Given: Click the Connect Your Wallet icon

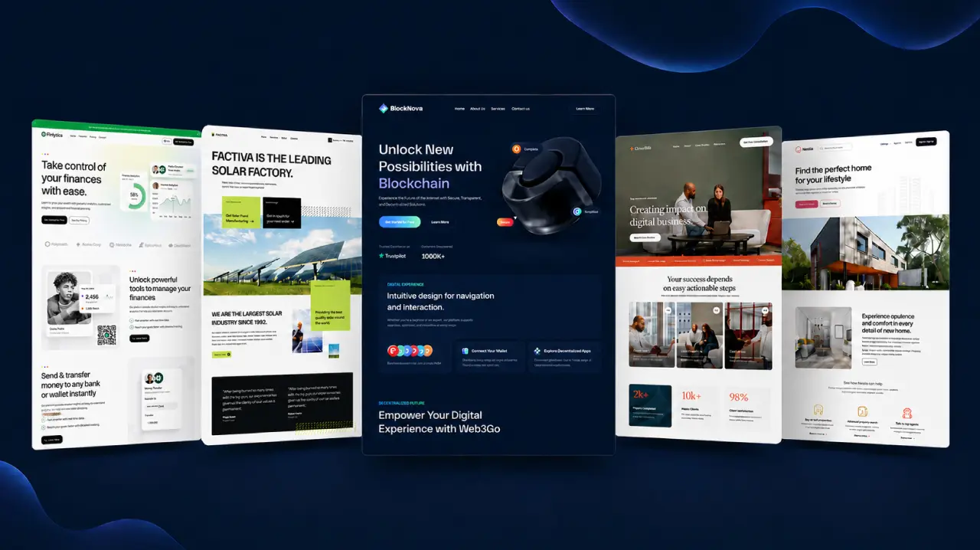Looking at the screenshot, I should point(465,351).
